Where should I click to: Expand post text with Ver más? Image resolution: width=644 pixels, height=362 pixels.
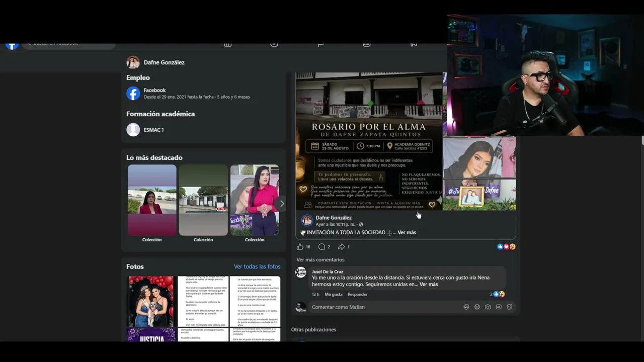coord(407,233)
